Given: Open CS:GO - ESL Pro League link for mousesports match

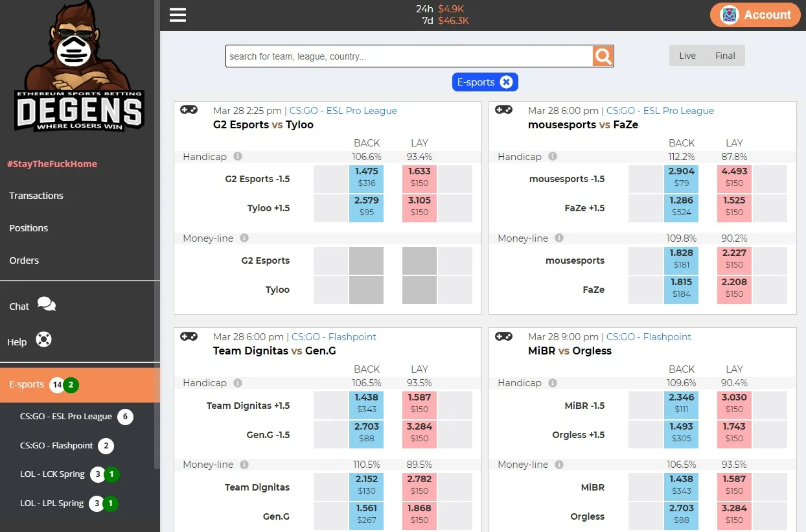Looking at the screenshot, I should [660, 111].
